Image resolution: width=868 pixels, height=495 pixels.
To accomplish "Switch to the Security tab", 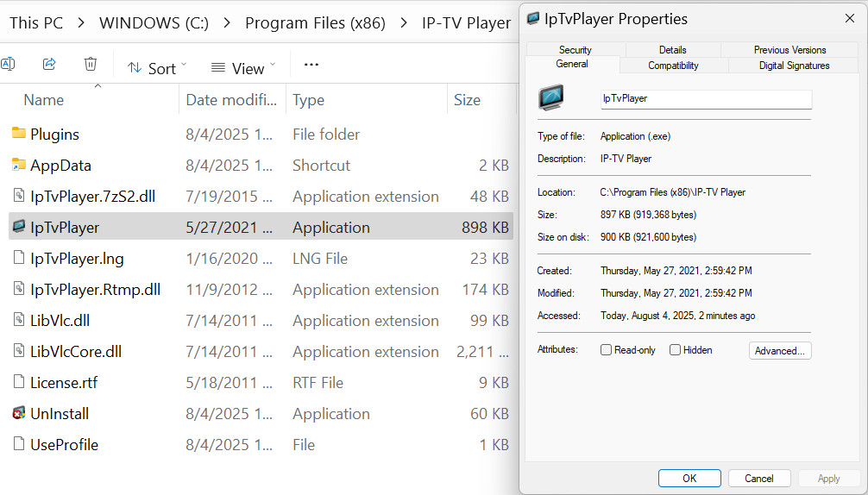I will click(x=576, y=50).
